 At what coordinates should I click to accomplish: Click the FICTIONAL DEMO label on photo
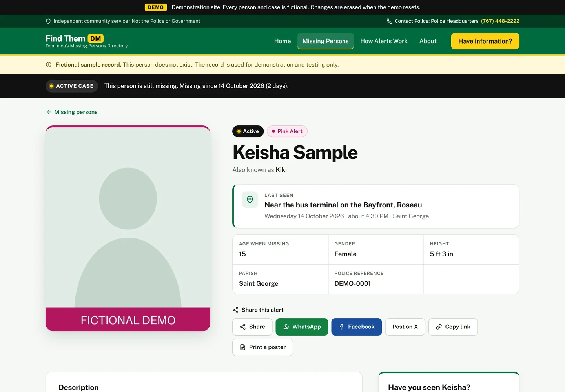[x=128, y=320]
